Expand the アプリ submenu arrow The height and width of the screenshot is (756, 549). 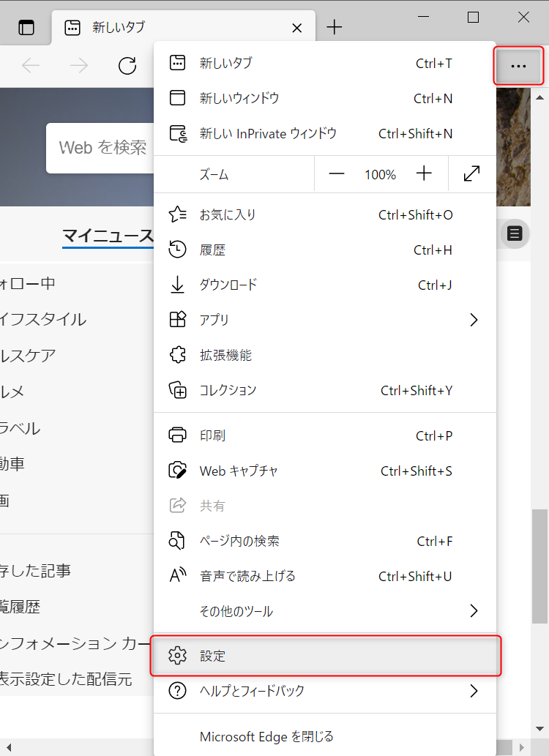pyautogui.click(x=474, y=320)
